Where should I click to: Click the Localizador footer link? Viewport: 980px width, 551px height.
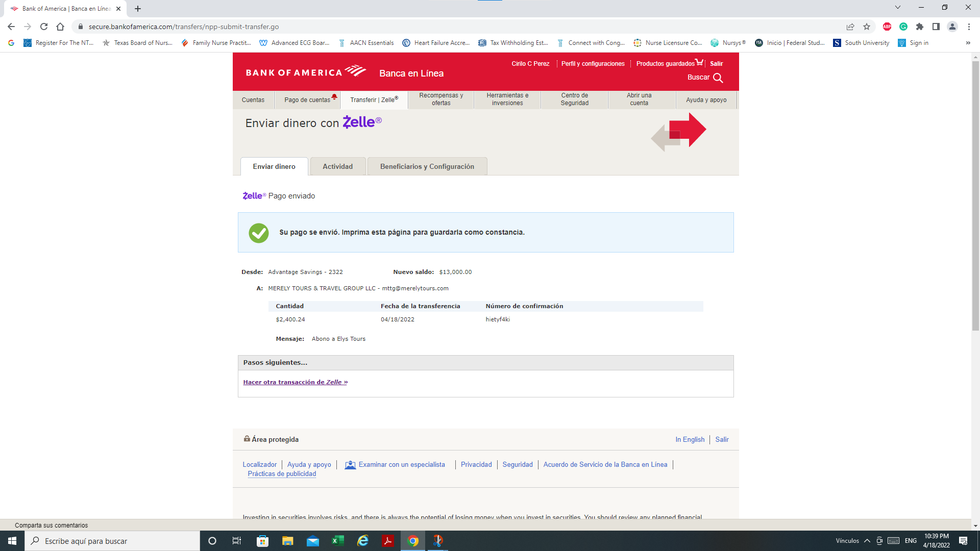(260, 465)
